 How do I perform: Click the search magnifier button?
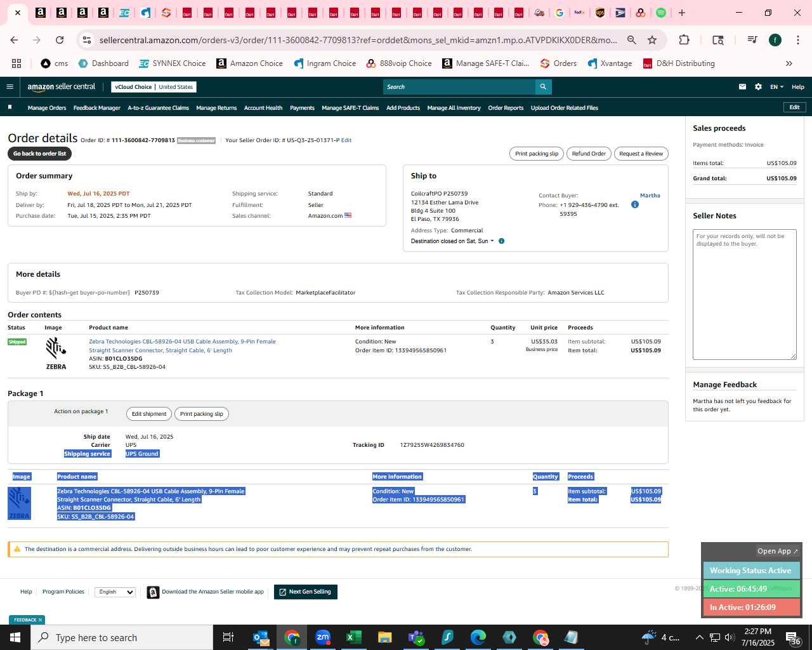(543, 87)
